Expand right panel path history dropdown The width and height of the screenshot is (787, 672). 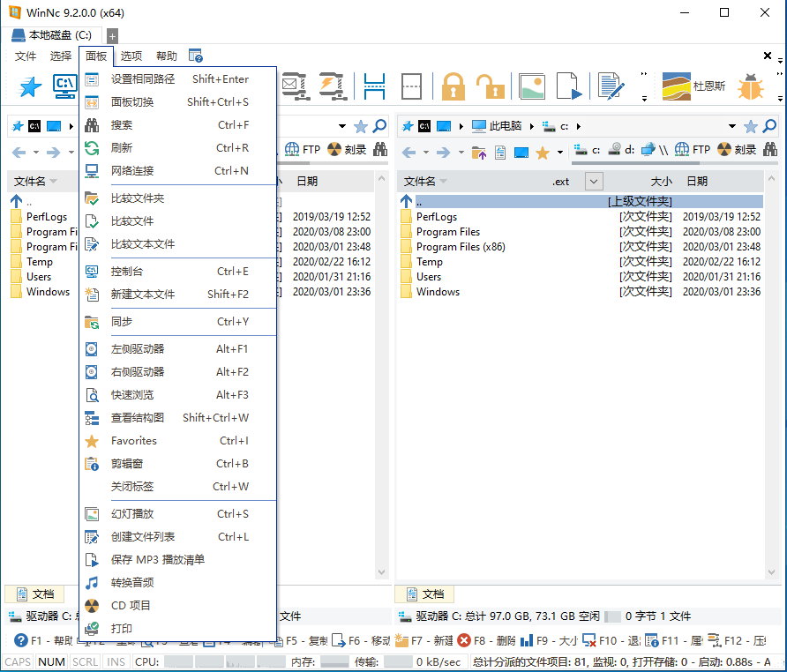tap(731, 126)
